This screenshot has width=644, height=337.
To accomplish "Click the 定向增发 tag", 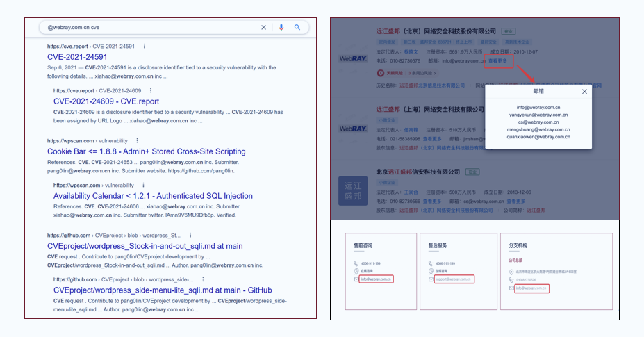I will pyautogui.click(x=386, y=42).
